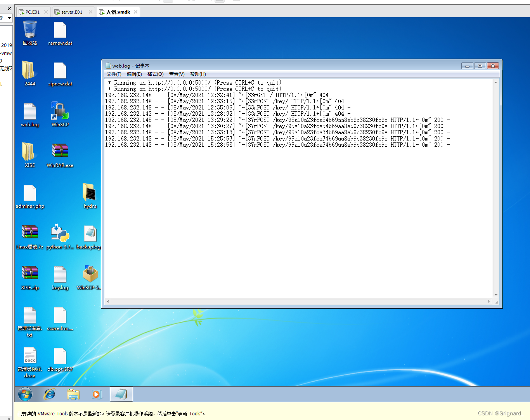Open Windows Explorer from the taskbar
The image size is (530, 420).
73,394
